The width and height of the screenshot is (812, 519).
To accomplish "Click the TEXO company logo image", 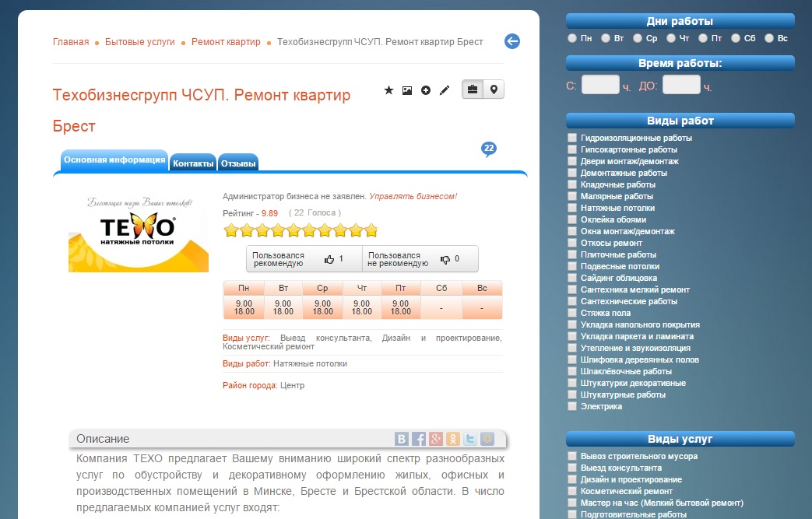I will click(139, 233).
